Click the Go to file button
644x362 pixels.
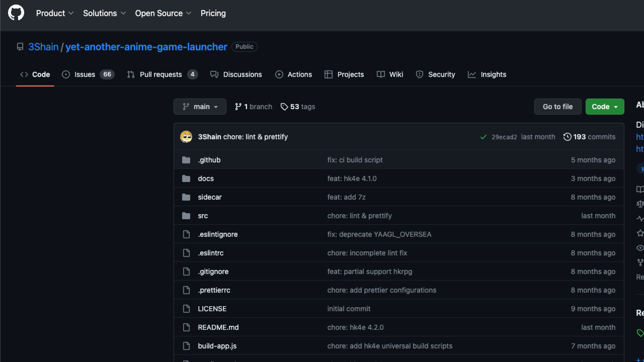pyautogui.click(x=557, y=107)
